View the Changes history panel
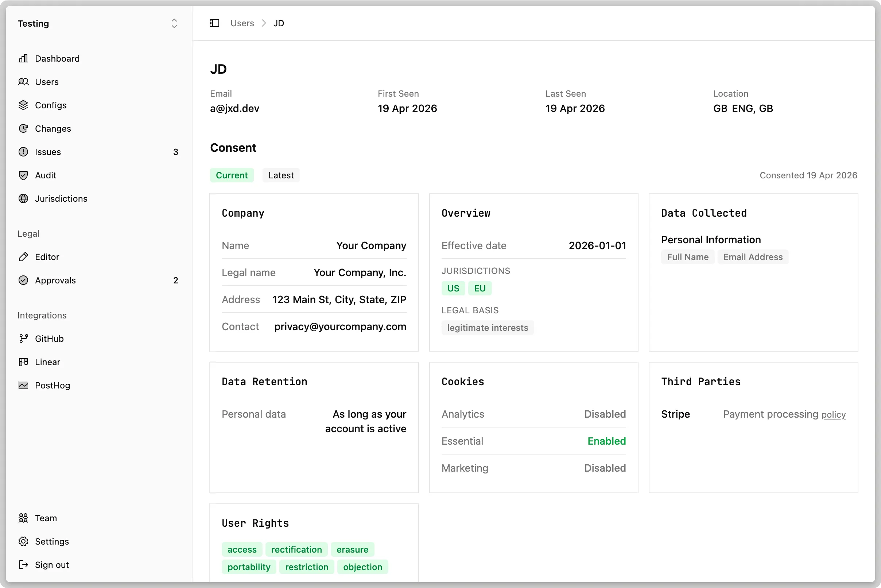The width and height of the screenshot is (881, 588). 53,129
